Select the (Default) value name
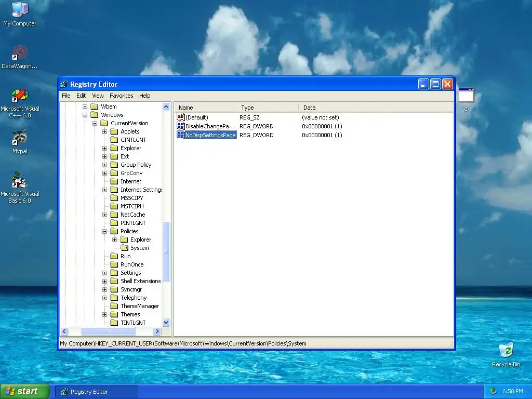The image size is (532, 399). (x=197, y=117)
